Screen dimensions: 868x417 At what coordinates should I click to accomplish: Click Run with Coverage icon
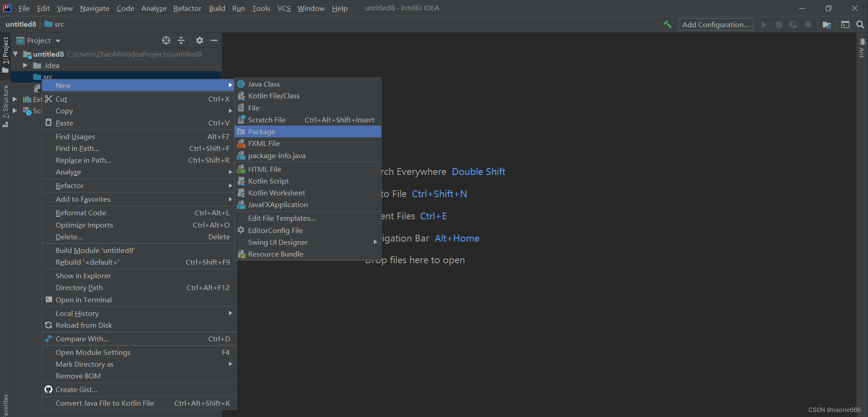[793, 24]
